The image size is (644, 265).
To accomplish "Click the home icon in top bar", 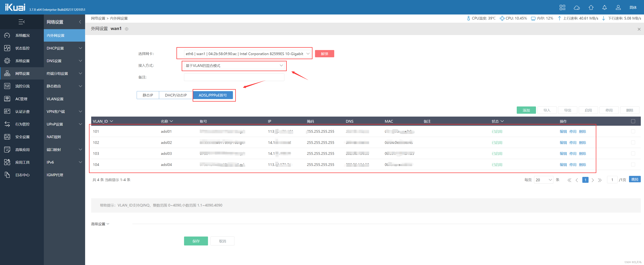I will 591,8.
